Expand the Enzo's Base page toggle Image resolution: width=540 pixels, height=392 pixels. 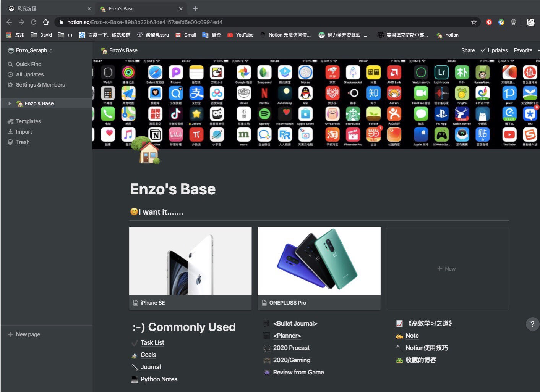(10, 103)
